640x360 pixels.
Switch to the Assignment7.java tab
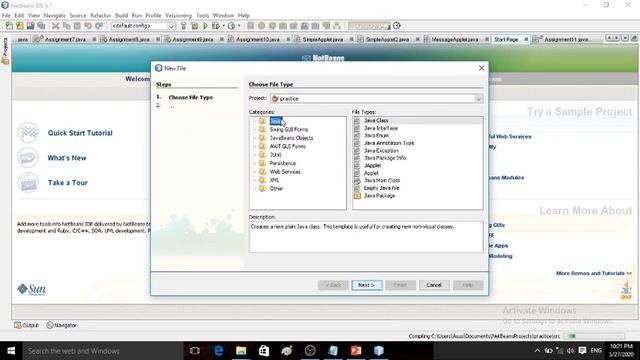65,39
